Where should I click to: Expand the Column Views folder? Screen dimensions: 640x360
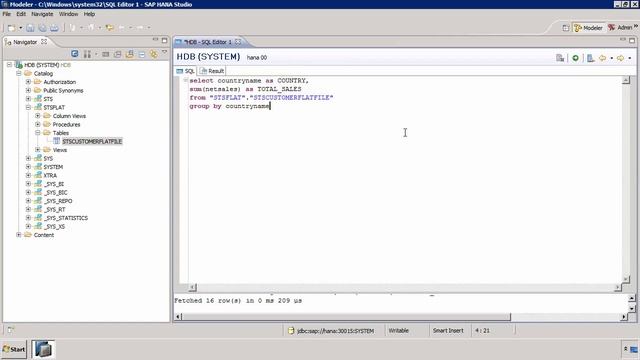click(38, 116)
